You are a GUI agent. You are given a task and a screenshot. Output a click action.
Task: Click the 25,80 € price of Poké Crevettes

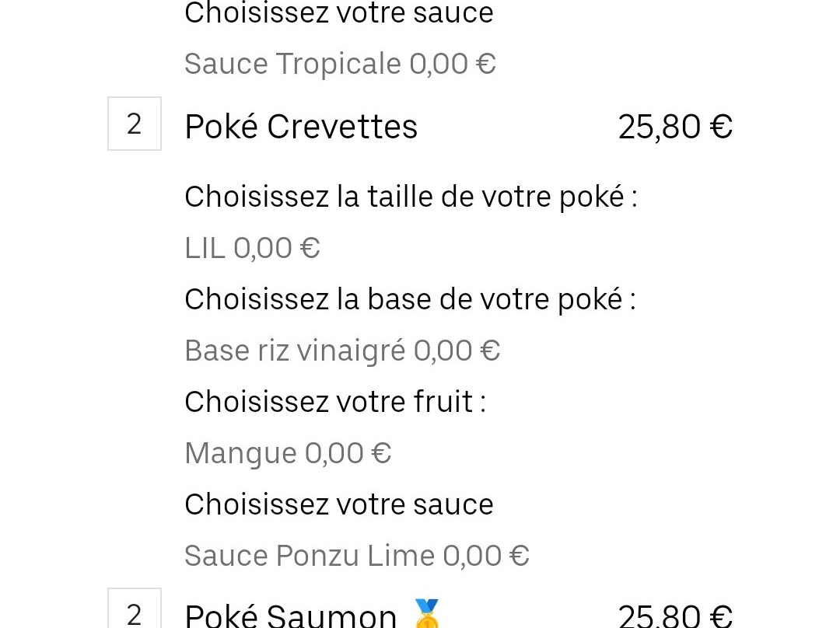[x=675, y=127]
